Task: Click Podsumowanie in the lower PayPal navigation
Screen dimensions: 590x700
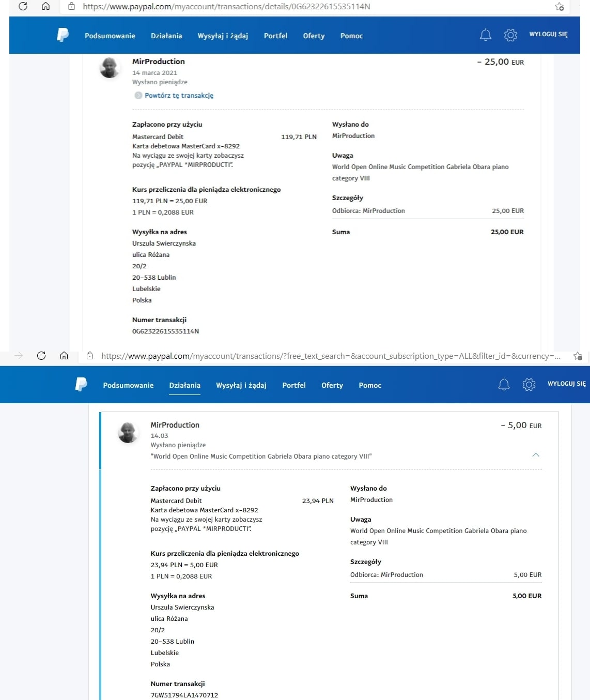Action: click(128, 385)
